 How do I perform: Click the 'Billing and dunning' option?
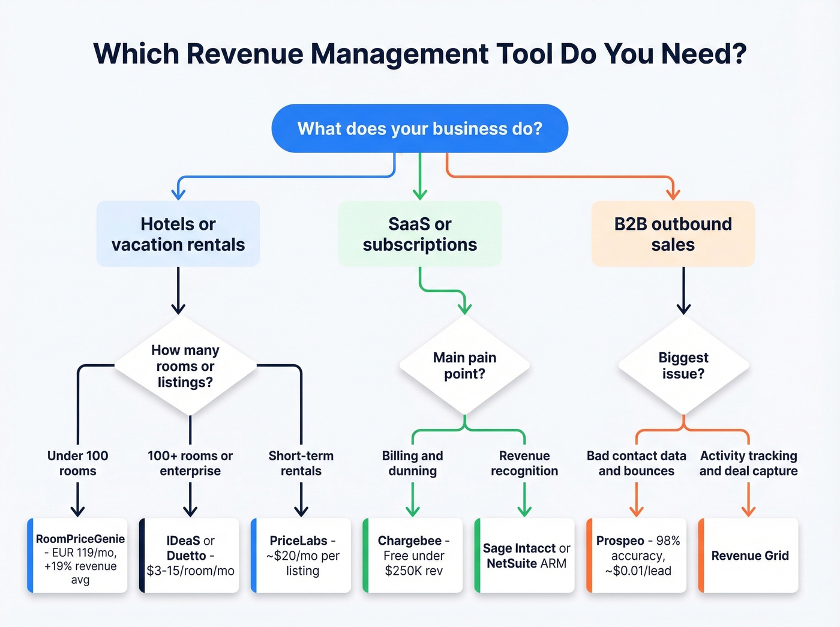pyautogui.click(x=412, y=463)
